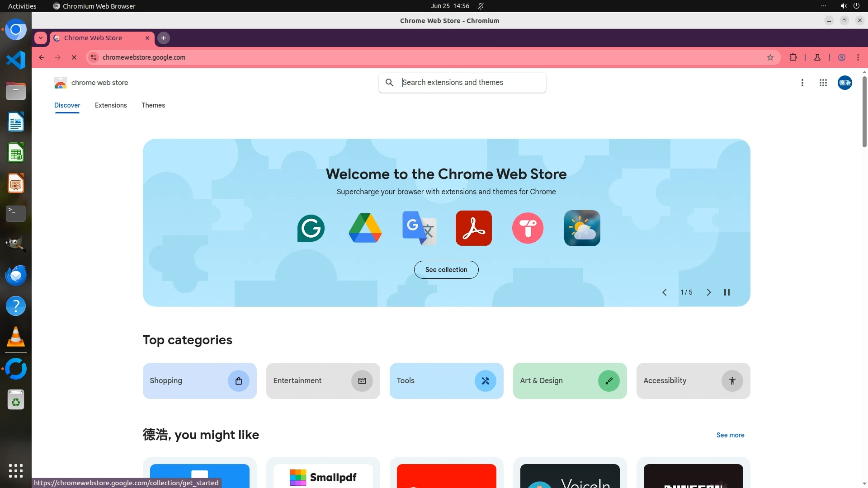Viewport: 868px width, 488px height.
Task: Focus the search extensions and themes field
Action: coord(470,83)
